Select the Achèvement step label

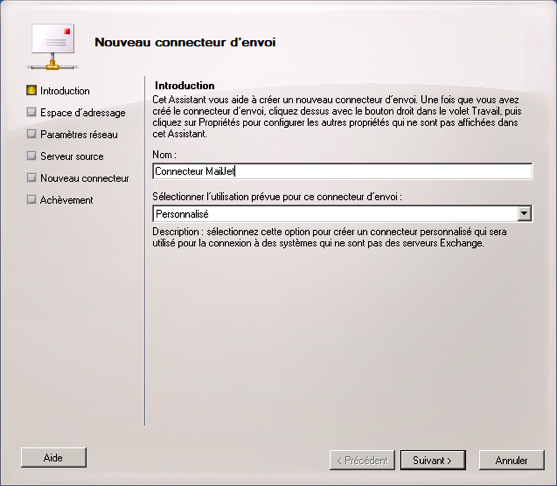(66, 200)
